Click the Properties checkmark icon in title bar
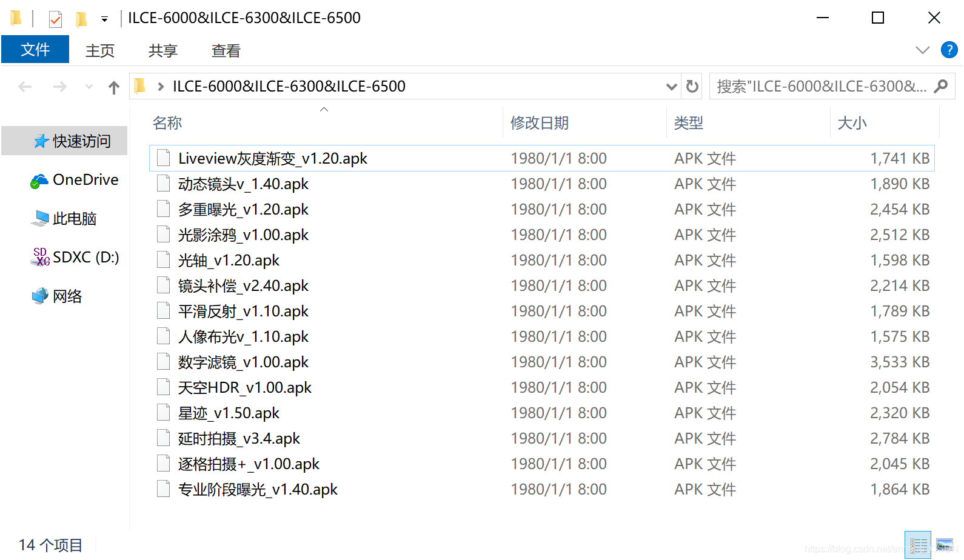 [x=55, y=19]
